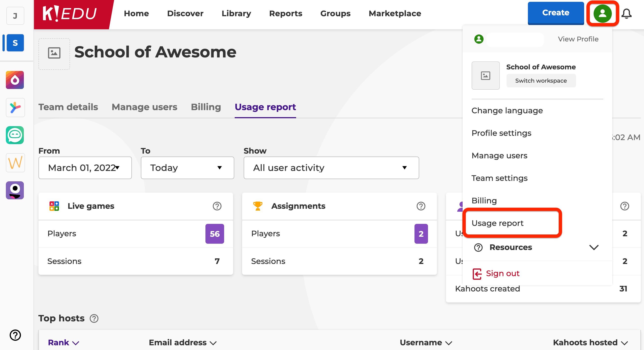Open the All user activity dropdown

point(331,168)
